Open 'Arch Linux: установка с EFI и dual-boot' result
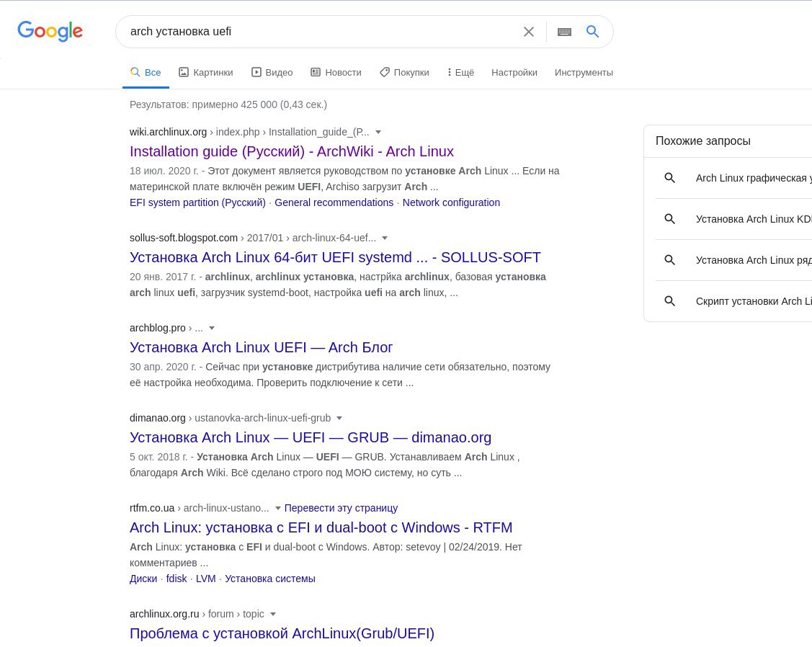 tap(321, 527)
